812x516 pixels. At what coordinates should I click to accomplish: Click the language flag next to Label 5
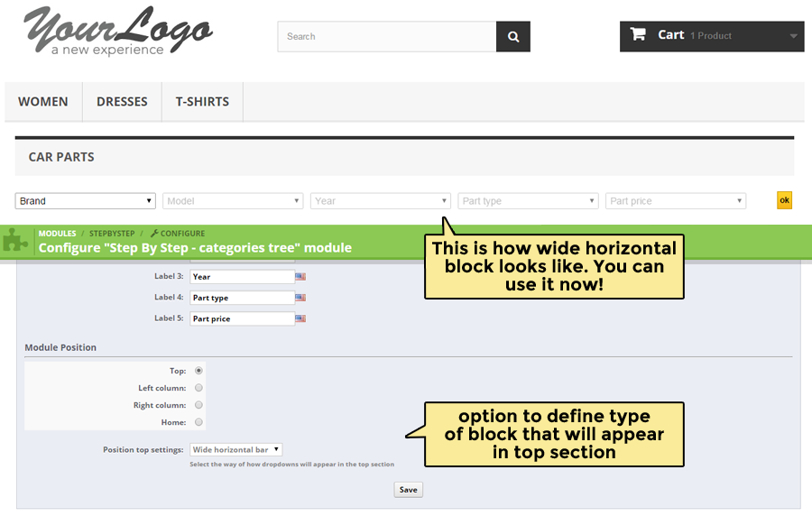pyautogui.click(x=300, y=318)
